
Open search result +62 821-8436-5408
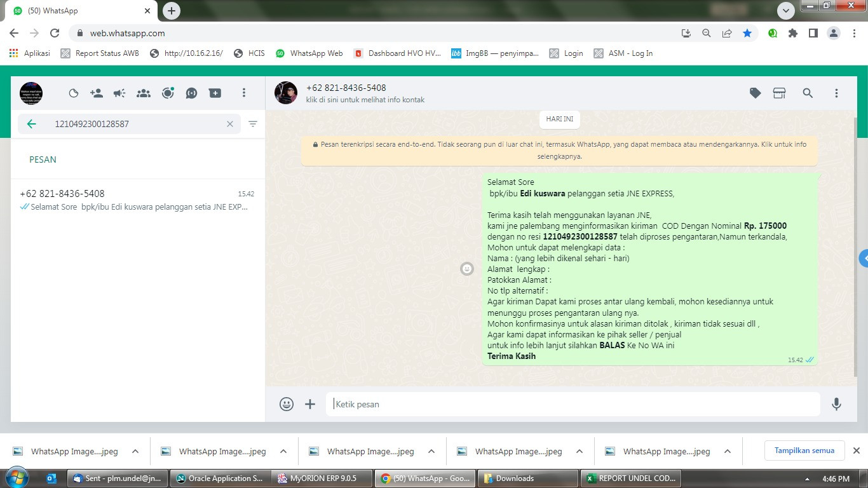coord(137,200)
